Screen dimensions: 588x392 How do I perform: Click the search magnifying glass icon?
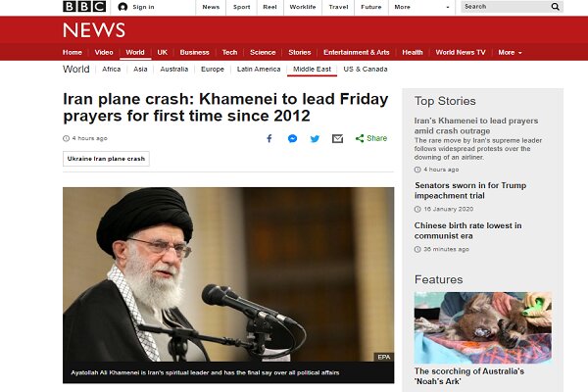[556, 7]
